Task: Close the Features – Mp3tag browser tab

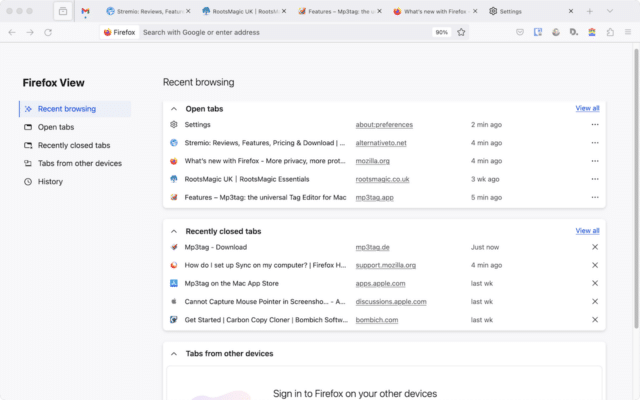Action: coord(380,11)
